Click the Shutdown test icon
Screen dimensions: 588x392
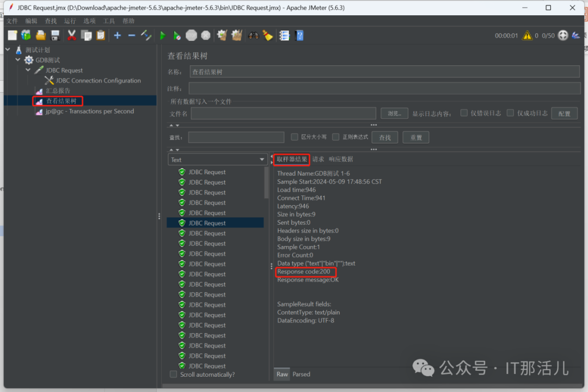point(206,35)
